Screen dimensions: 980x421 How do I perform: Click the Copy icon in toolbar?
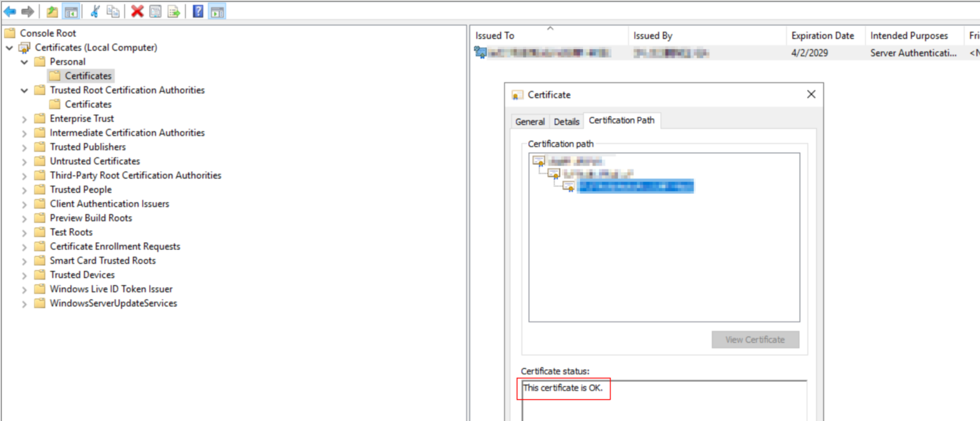click(x=113, y=12)
